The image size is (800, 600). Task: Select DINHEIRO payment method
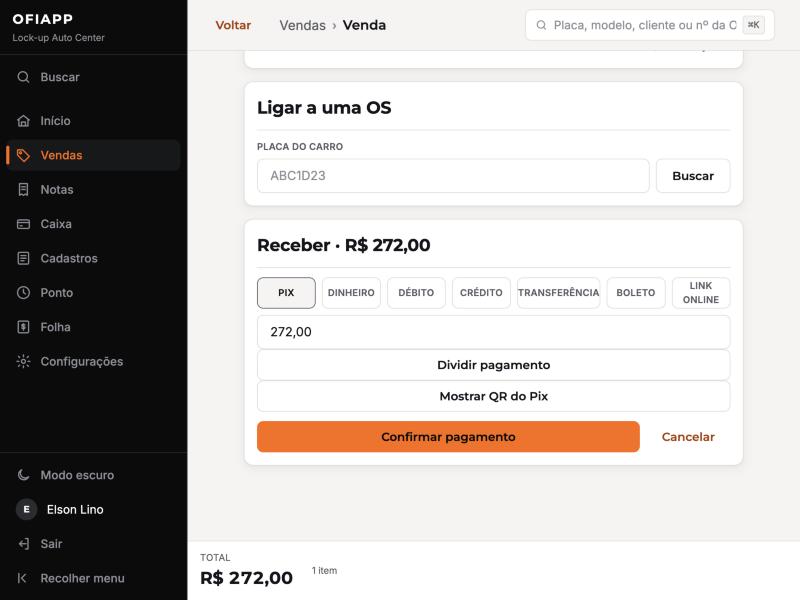351,293
